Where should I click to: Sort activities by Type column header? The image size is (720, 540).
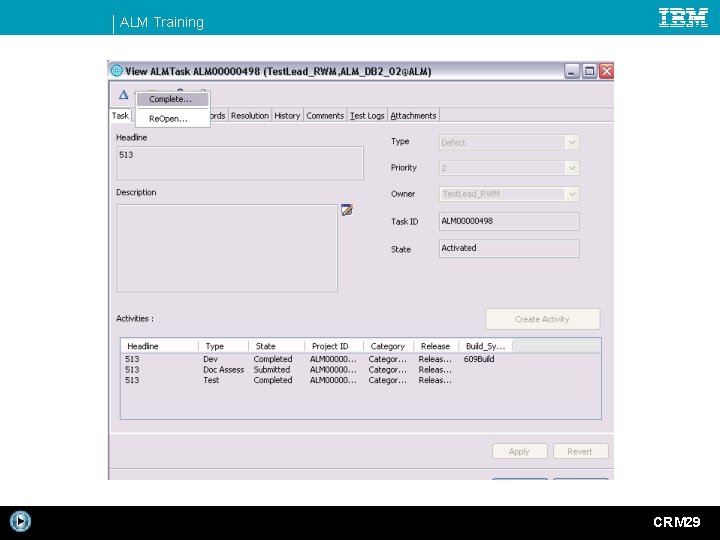pyautogui.click(x=223, y=346)
